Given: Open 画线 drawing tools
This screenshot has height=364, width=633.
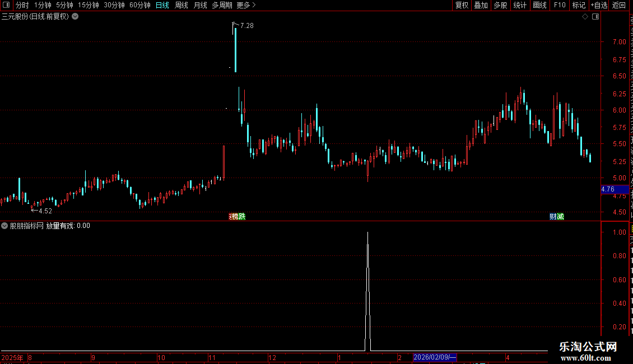Looking at the screenshot, I should 540,5.
